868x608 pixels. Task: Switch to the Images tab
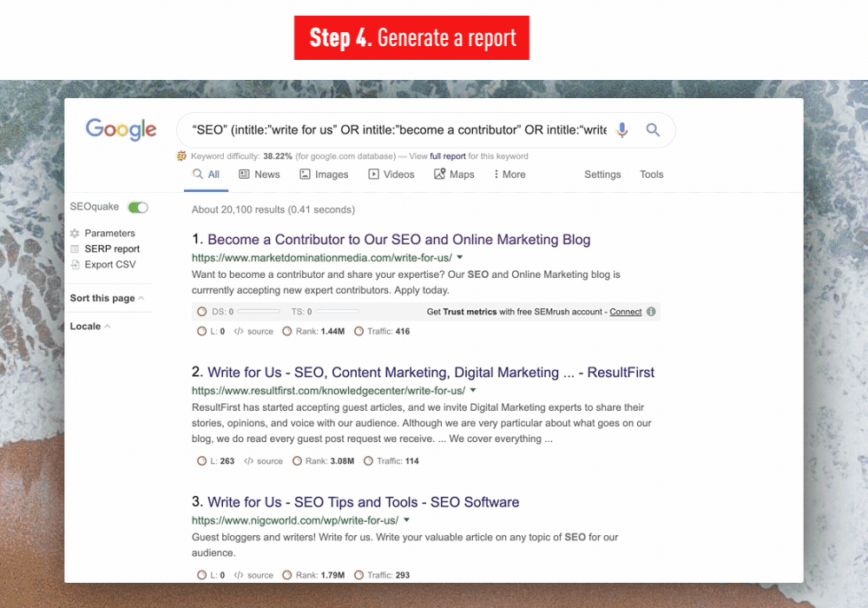pos(324,175)
